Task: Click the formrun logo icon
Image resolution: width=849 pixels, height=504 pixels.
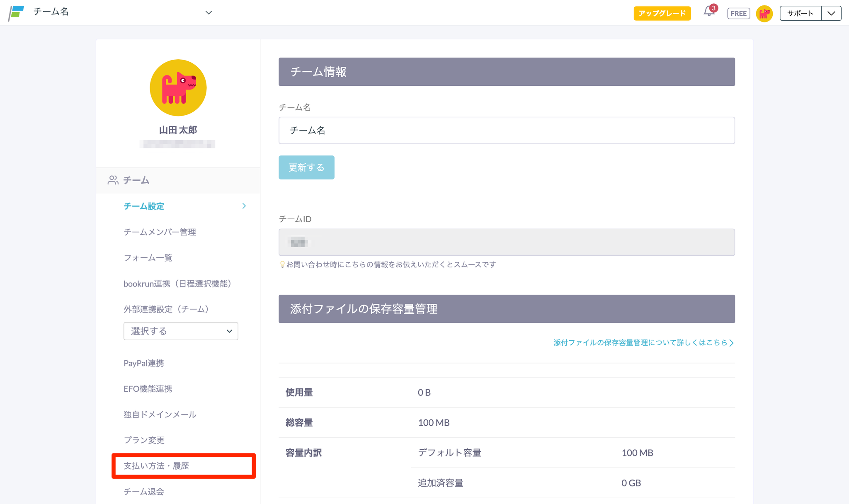Action: 16,12
